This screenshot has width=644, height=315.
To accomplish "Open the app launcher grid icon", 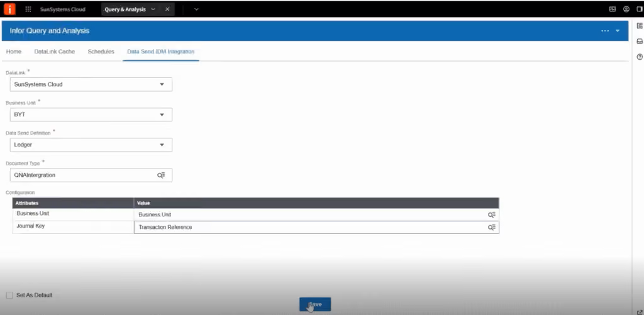I will [x=28, y=9].
